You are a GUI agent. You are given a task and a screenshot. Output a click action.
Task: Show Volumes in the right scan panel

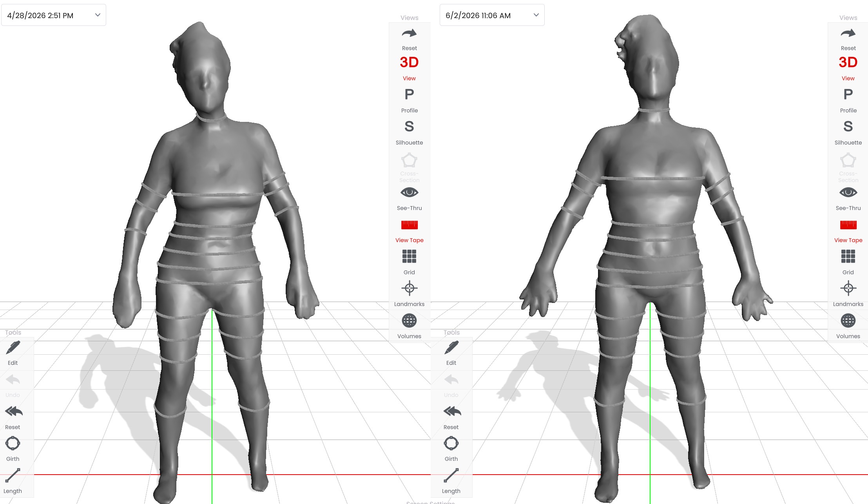coord(848,326)
